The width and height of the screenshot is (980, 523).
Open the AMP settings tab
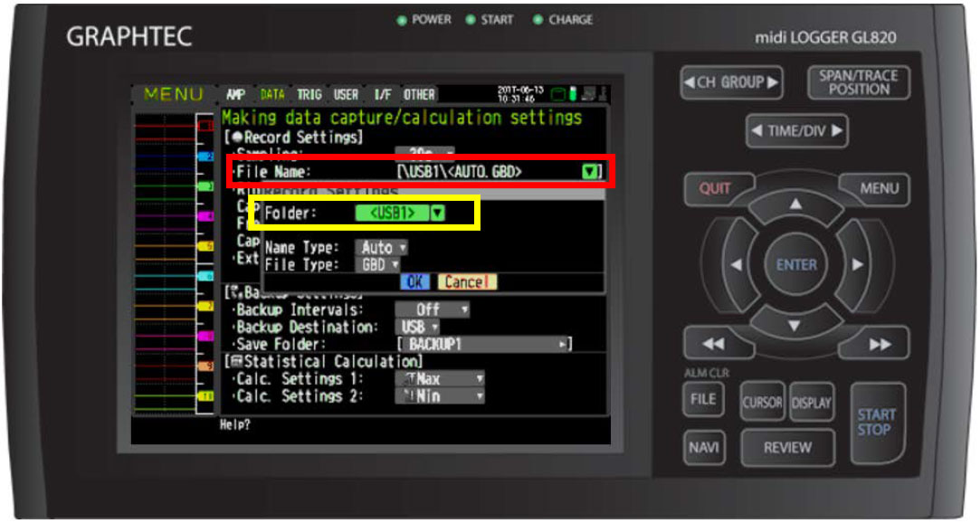tap(235, 94)
